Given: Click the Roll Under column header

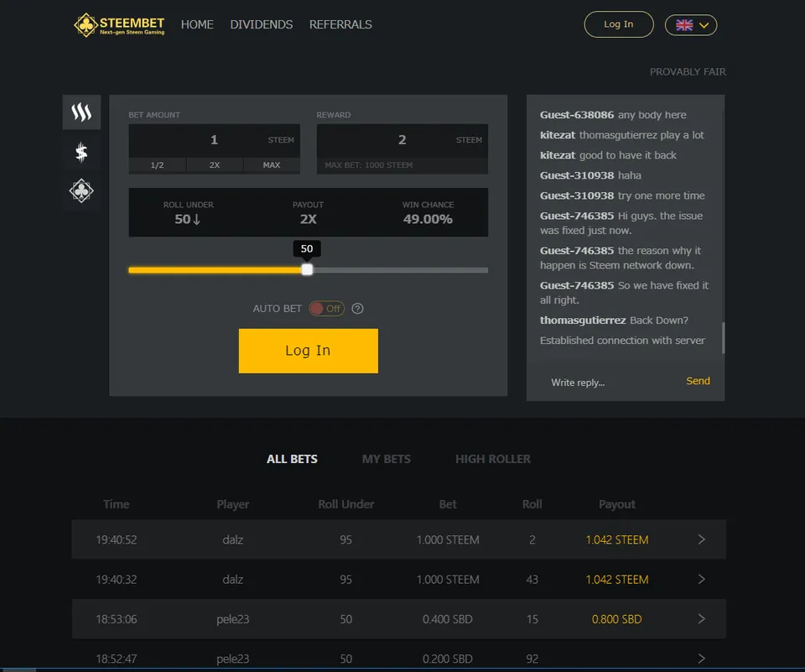Looking at the screenshot, I should pos(346,504).
